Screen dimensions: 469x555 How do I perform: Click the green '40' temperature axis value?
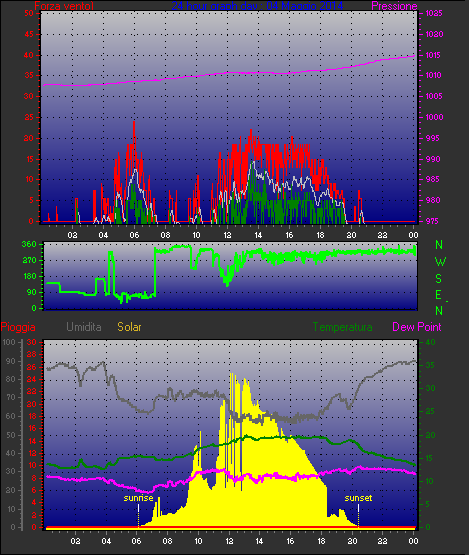click(430, 342)
